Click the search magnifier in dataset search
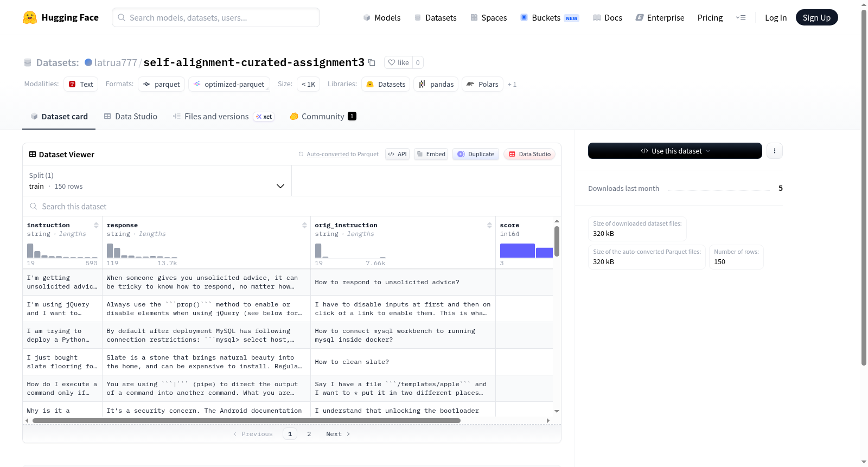 34,207
